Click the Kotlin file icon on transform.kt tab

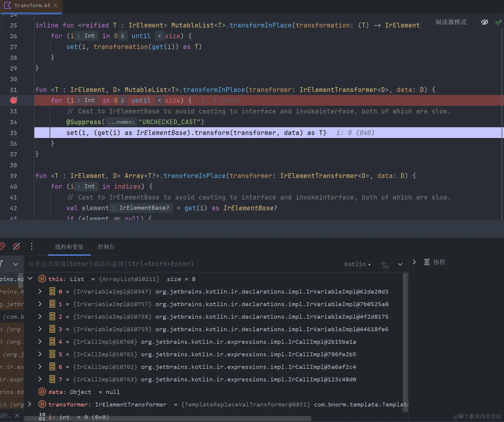[x=7, y=5]
